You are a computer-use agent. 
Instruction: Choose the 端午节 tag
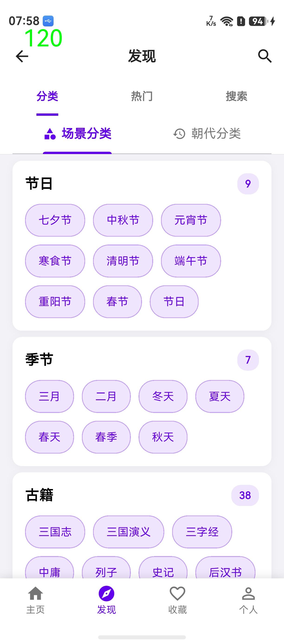pos(191,261)
